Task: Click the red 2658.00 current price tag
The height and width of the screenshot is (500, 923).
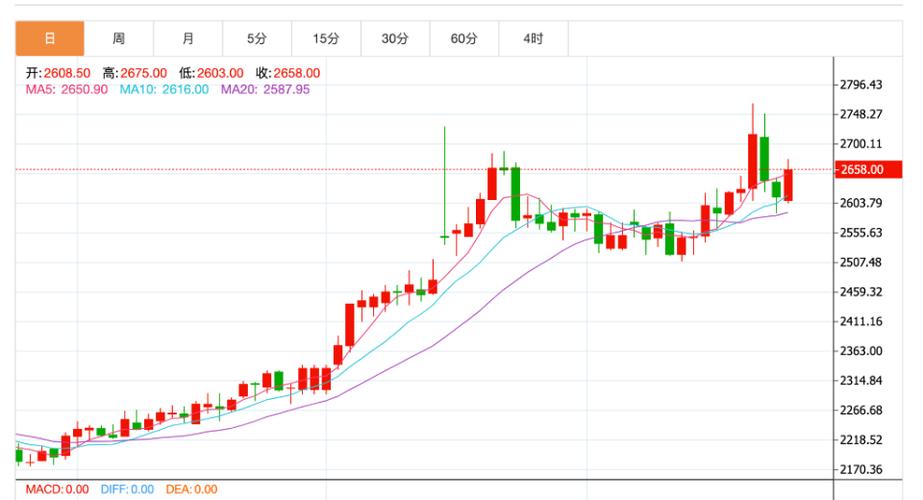Action: click(x=861, y=170)
